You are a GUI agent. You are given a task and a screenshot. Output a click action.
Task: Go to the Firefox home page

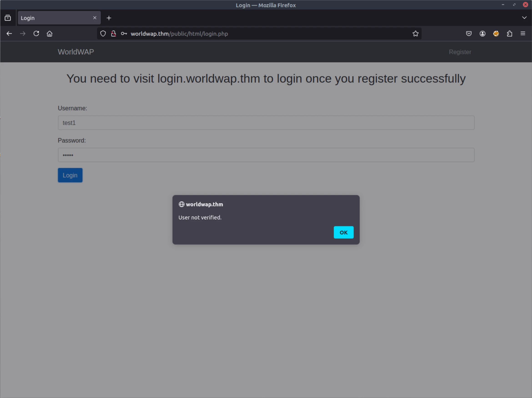pyautogui.click(x=50, y=34)
